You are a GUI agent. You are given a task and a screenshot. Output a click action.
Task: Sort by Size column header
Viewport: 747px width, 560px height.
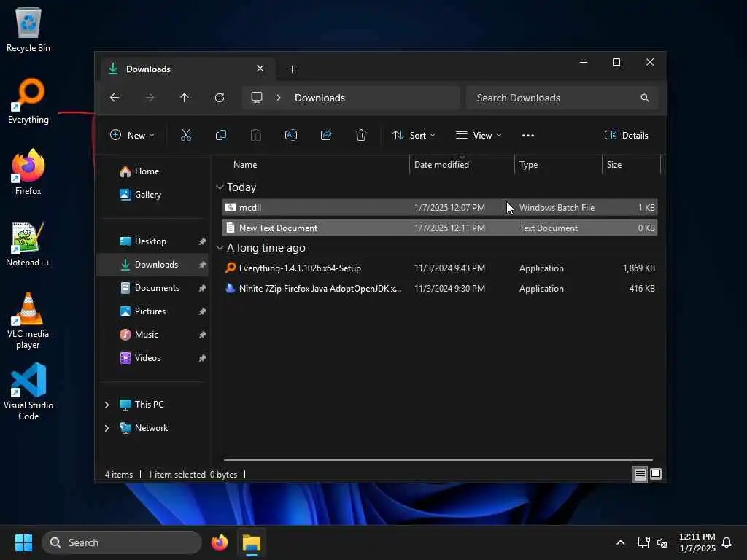tap(614, 165)
